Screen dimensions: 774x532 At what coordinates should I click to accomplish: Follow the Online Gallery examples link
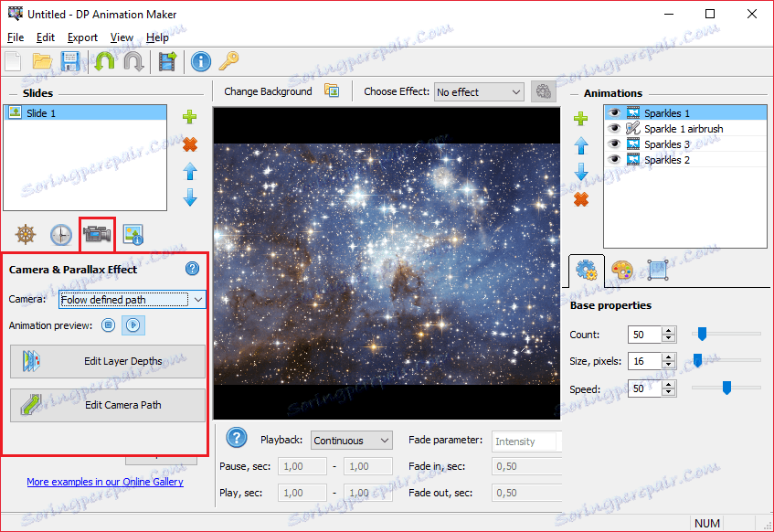pos(105,482)
